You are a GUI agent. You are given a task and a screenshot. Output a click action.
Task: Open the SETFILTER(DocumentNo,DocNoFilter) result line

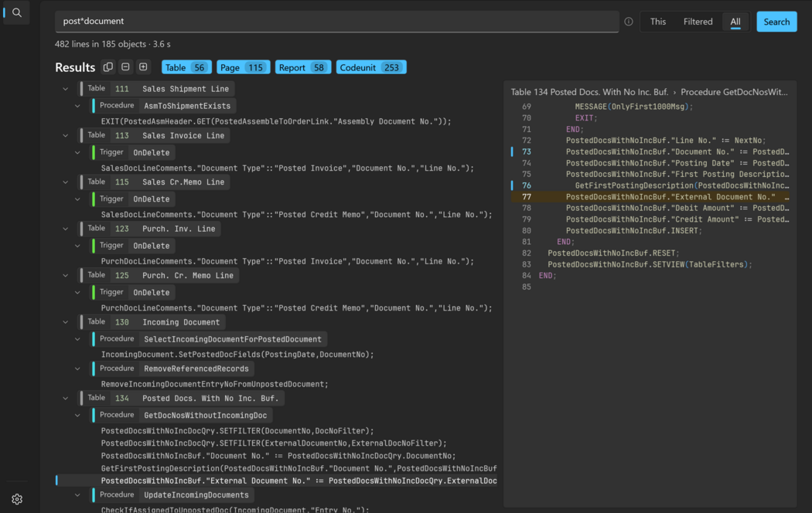(237, 431)
